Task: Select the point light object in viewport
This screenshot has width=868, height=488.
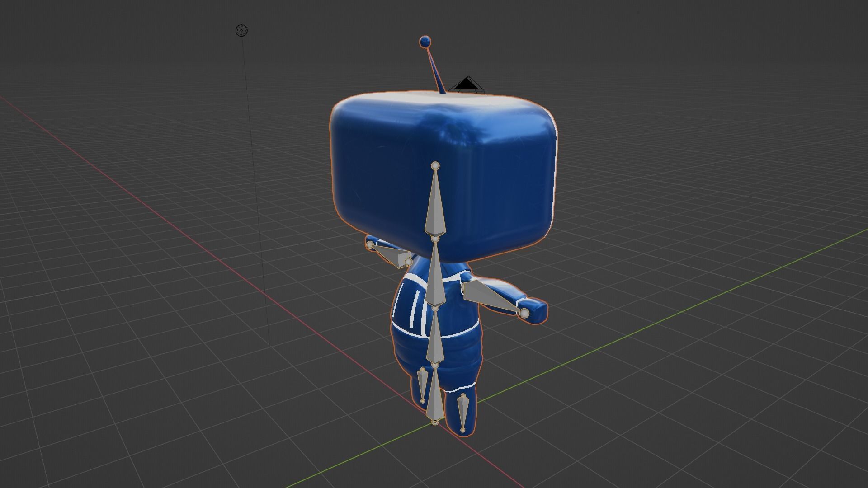Action: point(242,31)
